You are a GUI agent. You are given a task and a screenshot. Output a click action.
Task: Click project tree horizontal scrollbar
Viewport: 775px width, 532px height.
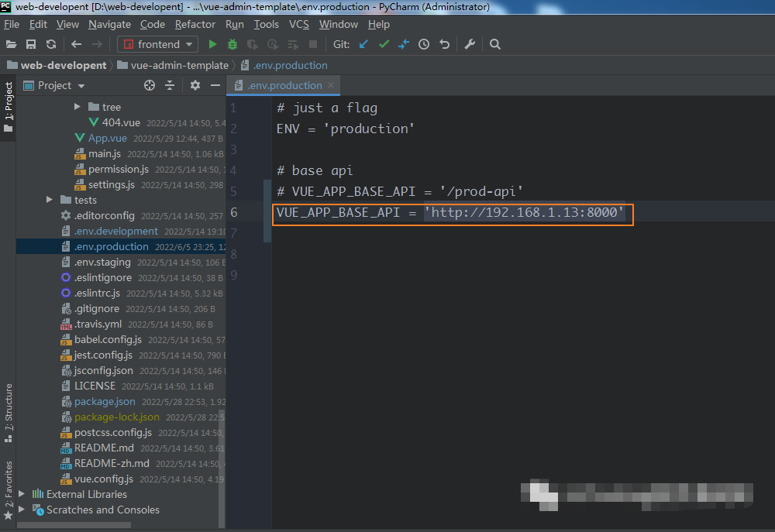(74, 525)
